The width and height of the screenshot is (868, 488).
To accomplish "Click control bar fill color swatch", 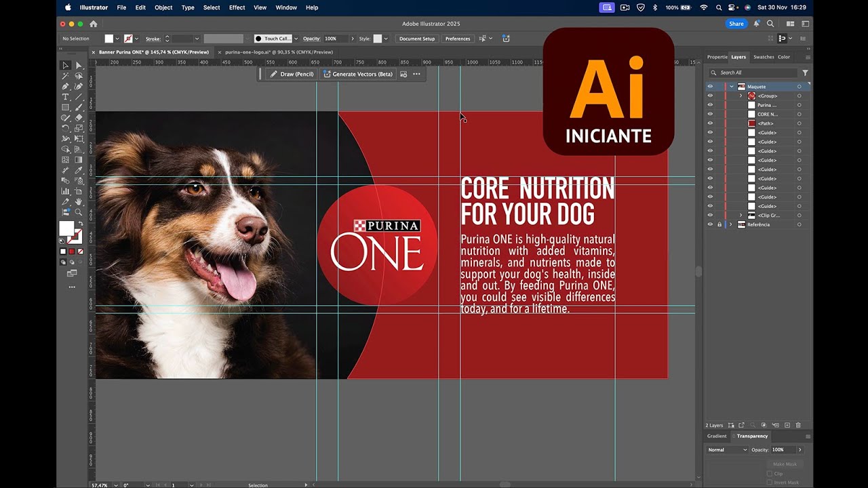I will [108, 39].
